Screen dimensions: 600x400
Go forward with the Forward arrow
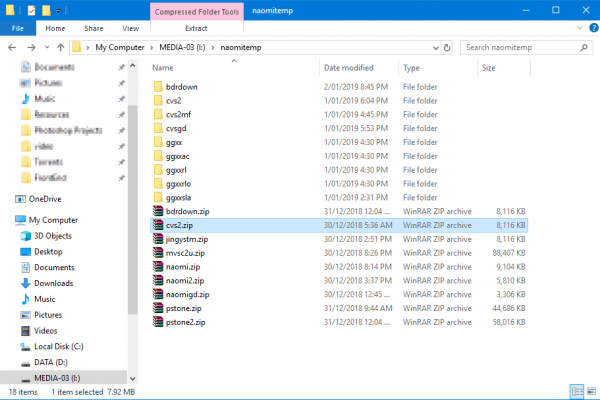tap(31, 47)
